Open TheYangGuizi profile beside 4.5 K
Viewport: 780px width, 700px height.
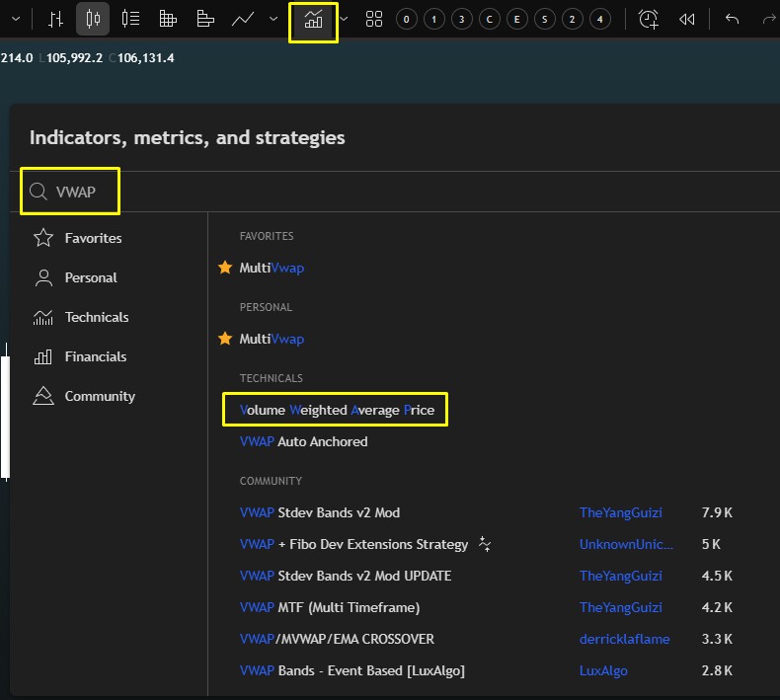coord(621,576)
